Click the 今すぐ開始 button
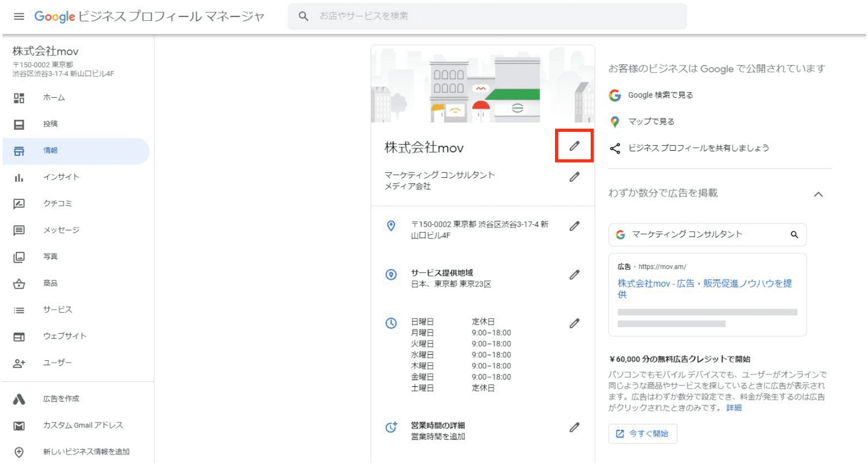The width and height of the screenshot is (868, 467). tap(643, 434)
